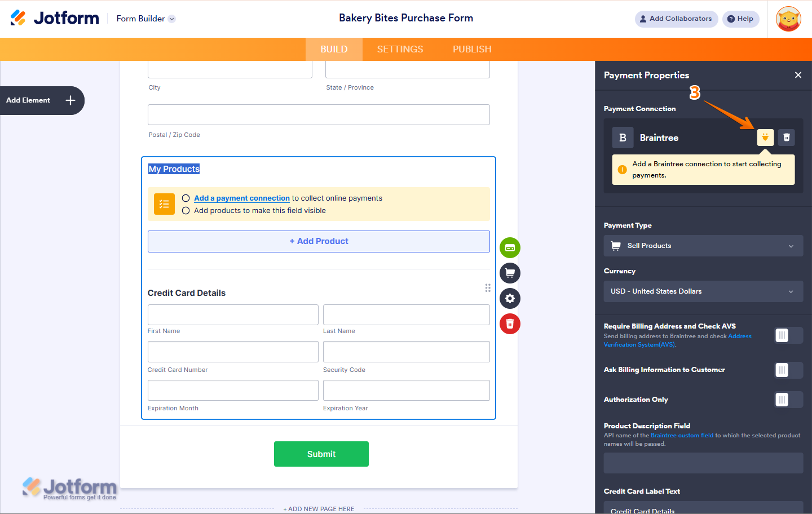Toggle Require Billing Address and Check AVS
This screenshot has width=812, height=514.
[788, 335]
